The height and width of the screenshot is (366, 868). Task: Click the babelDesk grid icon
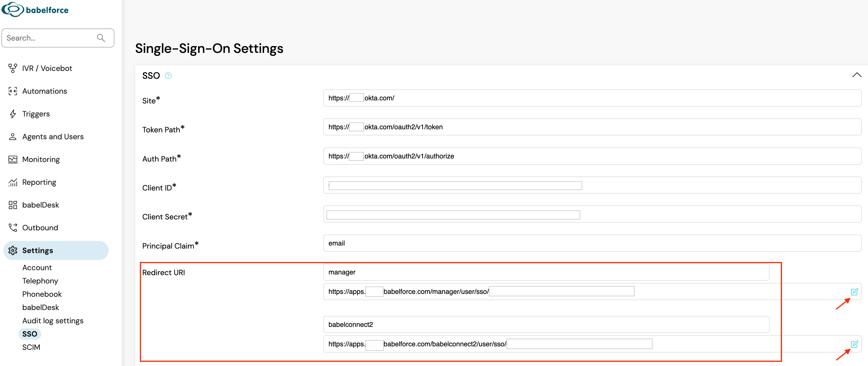13,205
